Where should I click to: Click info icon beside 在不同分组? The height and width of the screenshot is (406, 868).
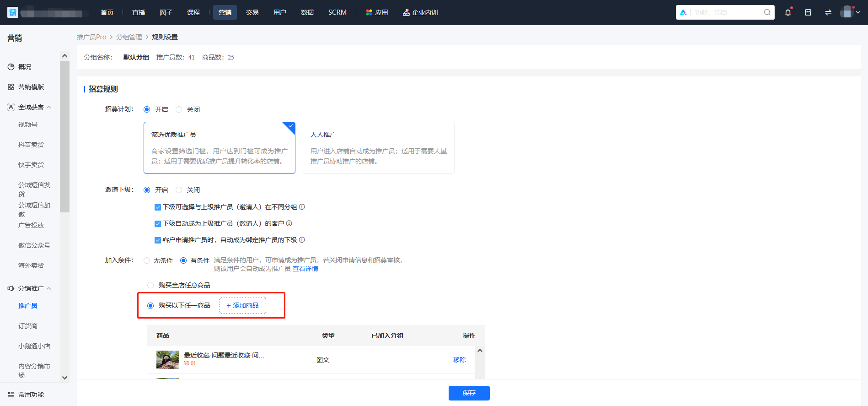302,207
